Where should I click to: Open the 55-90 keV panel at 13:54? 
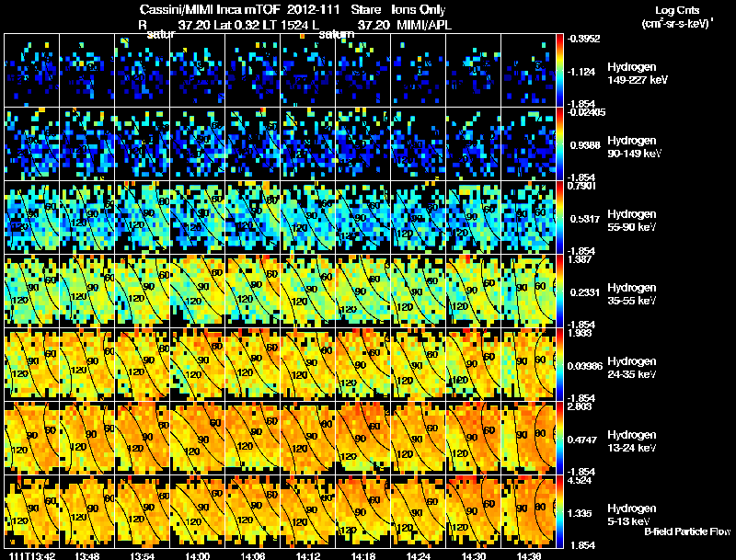click(143, 218)
